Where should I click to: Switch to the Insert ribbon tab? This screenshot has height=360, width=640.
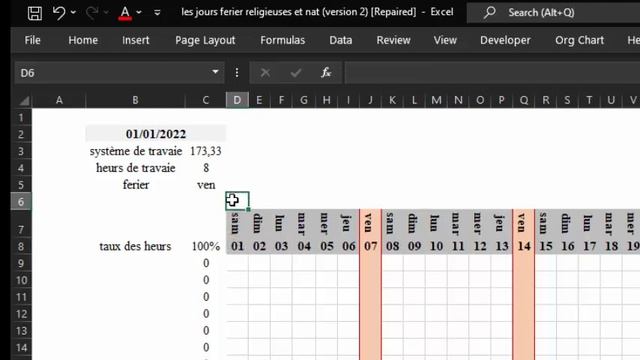[136, 40]
